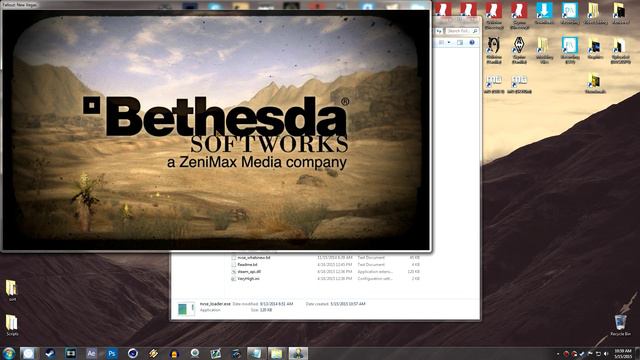The height and width of the screenshot is (360, 640).
Task: Click the Explorer help question-mark icon
Action: point(472,42)
